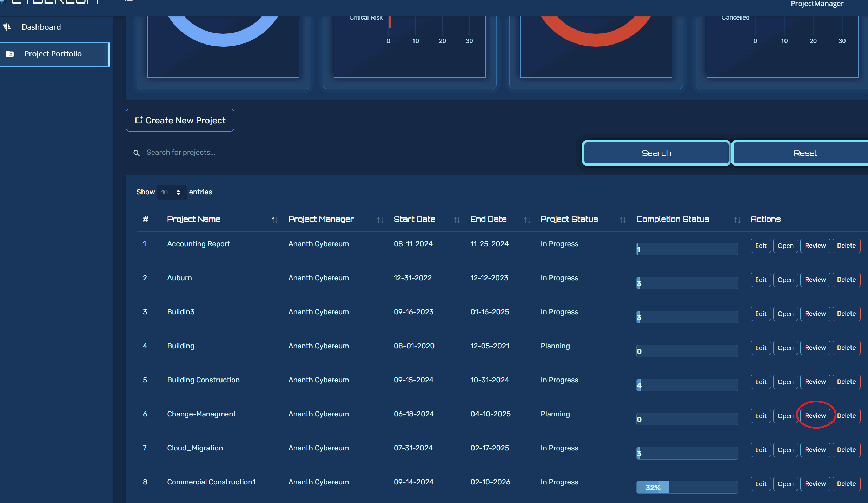Viewport: 868px width, 503px height.
Task: Click the Project Name column header
Action: [x=194, y=219]
